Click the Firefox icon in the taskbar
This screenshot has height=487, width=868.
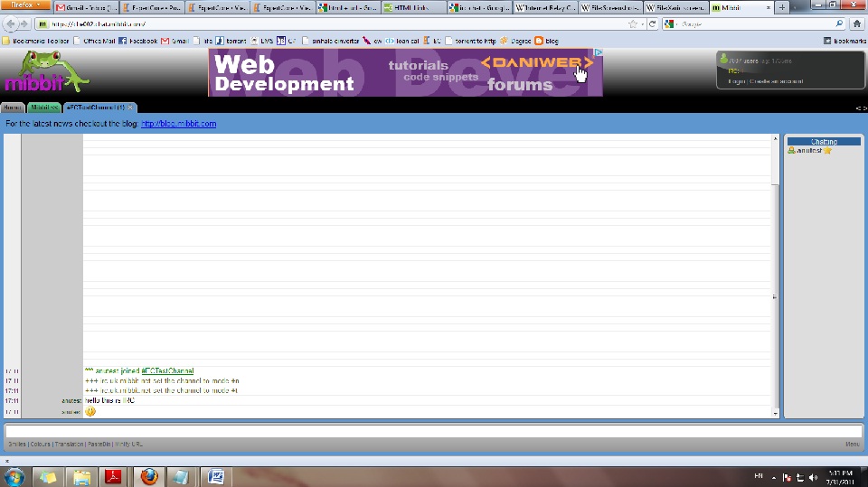point(148,476)
